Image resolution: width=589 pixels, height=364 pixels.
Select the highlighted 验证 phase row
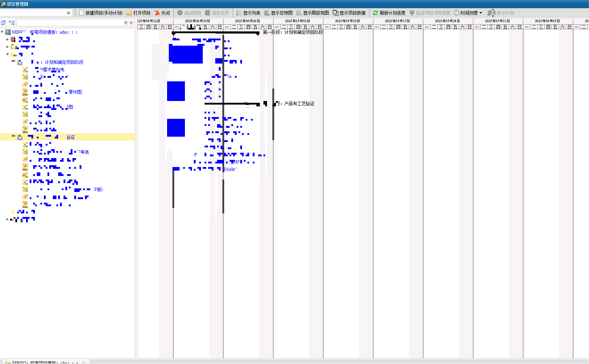point(70,137)
